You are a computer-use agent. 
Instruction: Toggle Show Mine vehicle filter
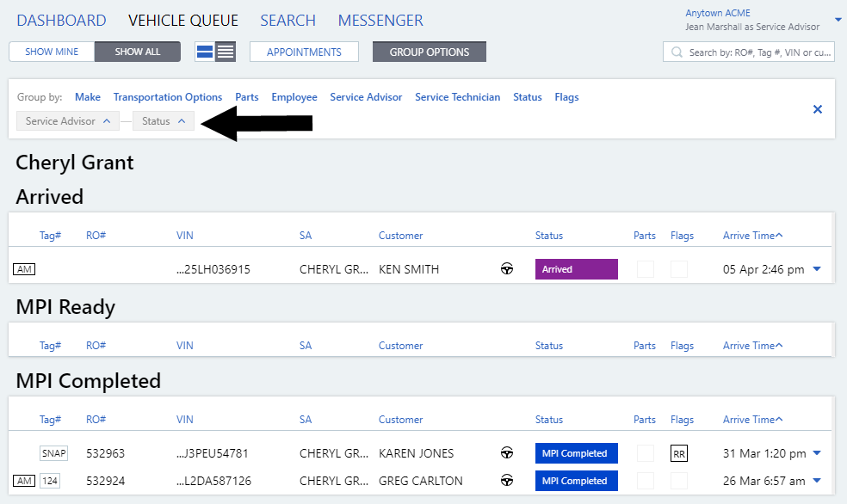click(52, 52)
